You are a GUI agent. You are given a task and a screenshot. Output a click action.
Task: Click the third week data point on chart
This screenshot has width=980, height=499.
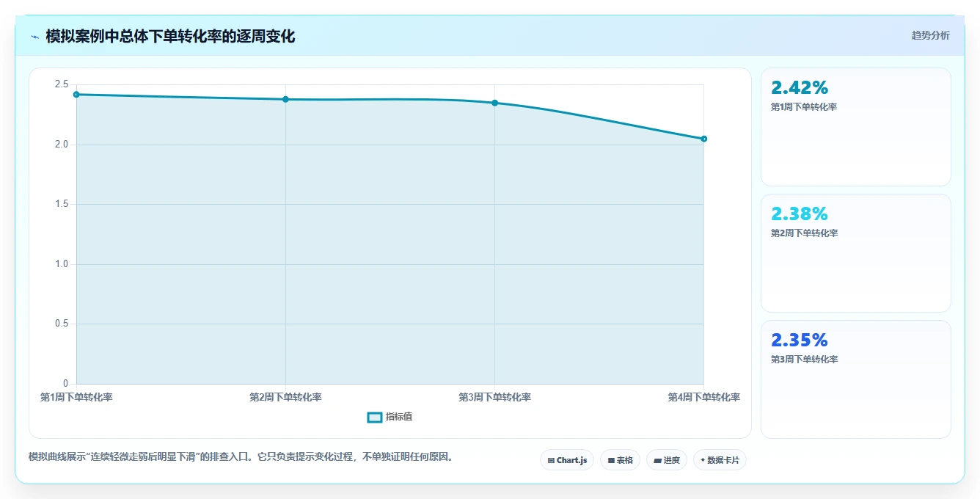point(494,103)
